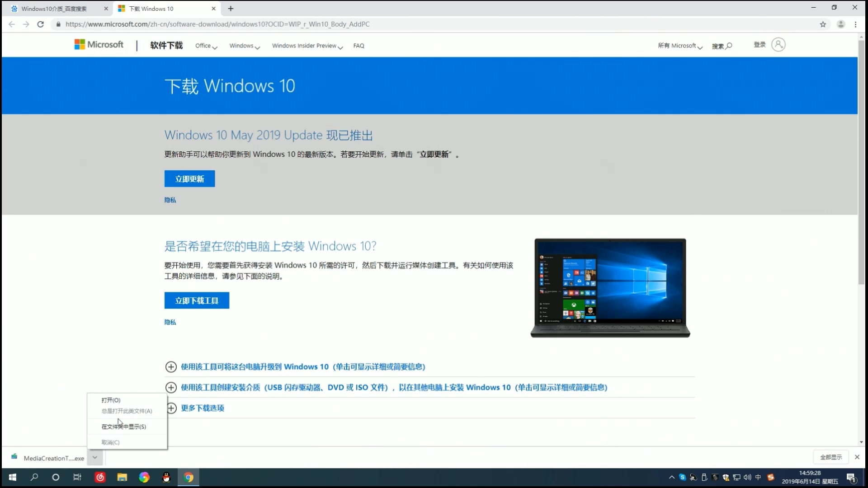Open Skype from the system tray

683,477
